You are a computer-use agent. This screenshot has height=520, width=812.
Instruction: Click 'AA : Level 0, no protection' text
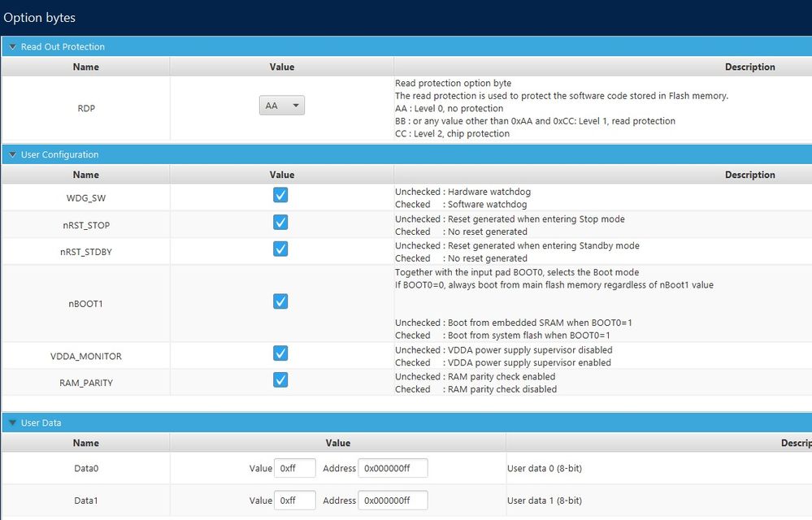pyautogui.click(x=449, y=109)
